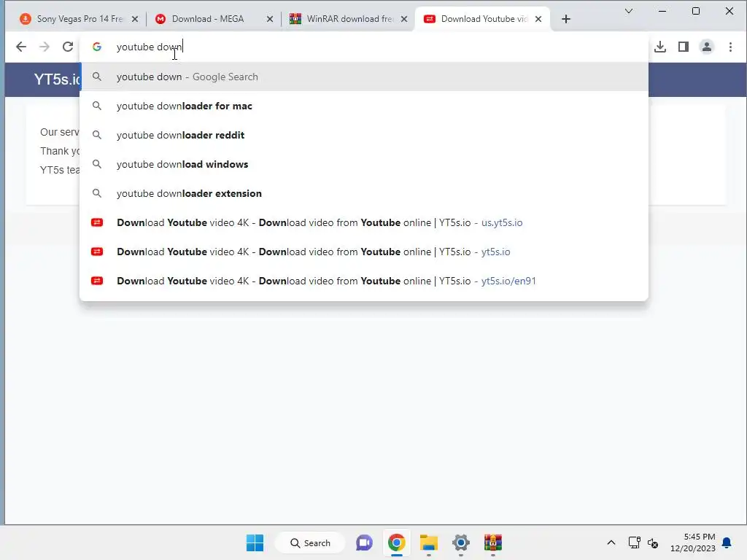Viewport: 747px width, 560px height.
Task: Open the Chrome profile avatar
Action: (x=706, y=47)
